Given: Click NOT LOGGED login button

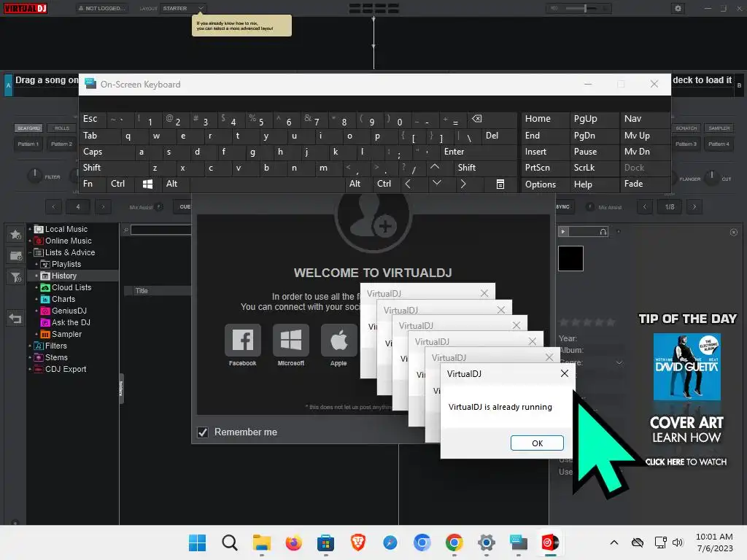Looking at the screenshot, I should coord(102,8).
